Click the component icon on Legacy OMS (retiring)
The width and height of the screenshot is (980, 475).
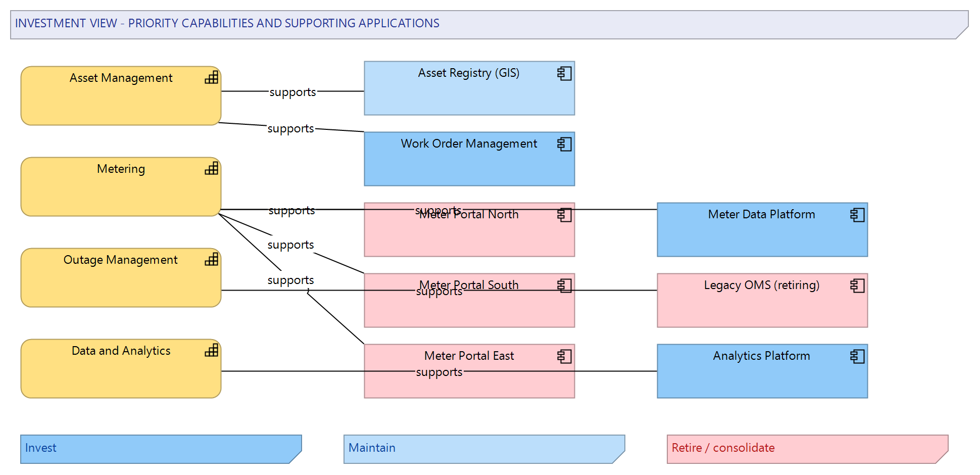click(857, 286)
